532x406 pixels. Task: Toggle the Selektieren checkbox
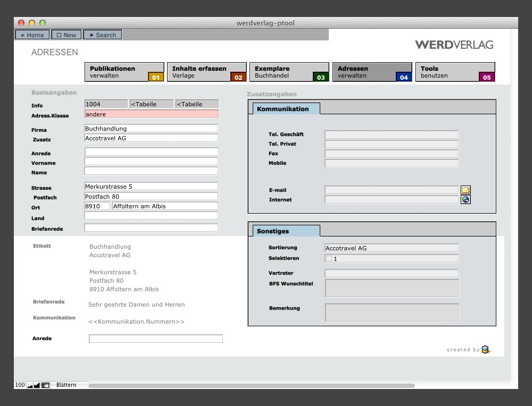tap(329, 259)
